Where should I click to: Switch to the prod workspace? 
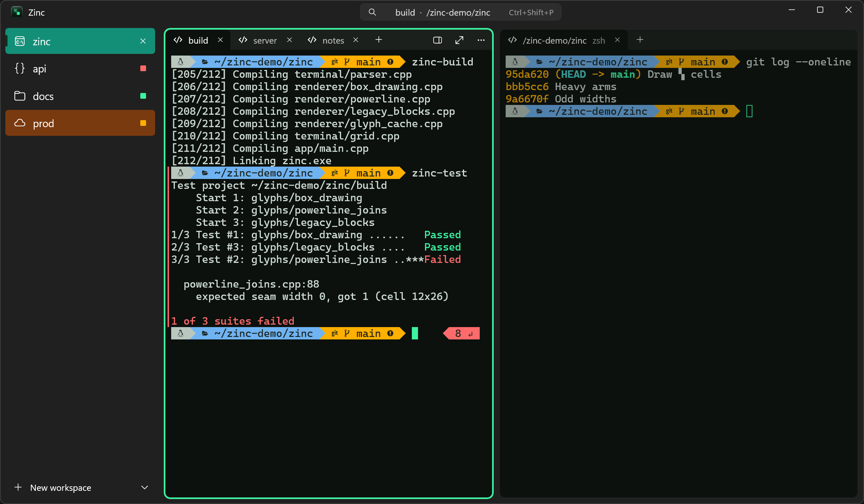coord(80,123)
